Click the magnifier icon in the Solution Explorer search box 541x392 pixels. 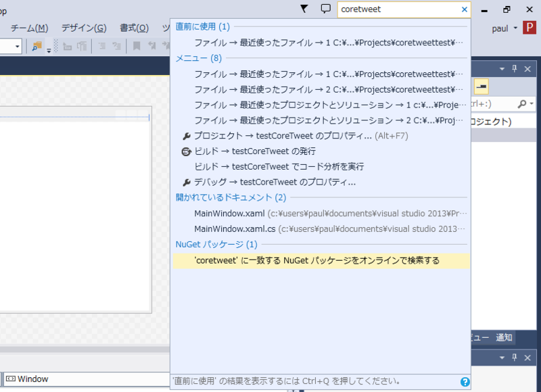[521, 103]
